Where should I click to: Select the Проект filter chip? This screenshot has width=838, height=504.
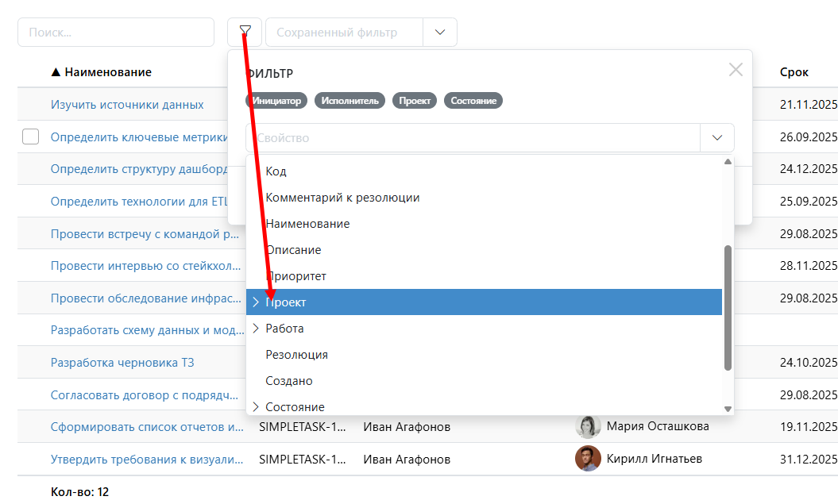pos(415,100)
